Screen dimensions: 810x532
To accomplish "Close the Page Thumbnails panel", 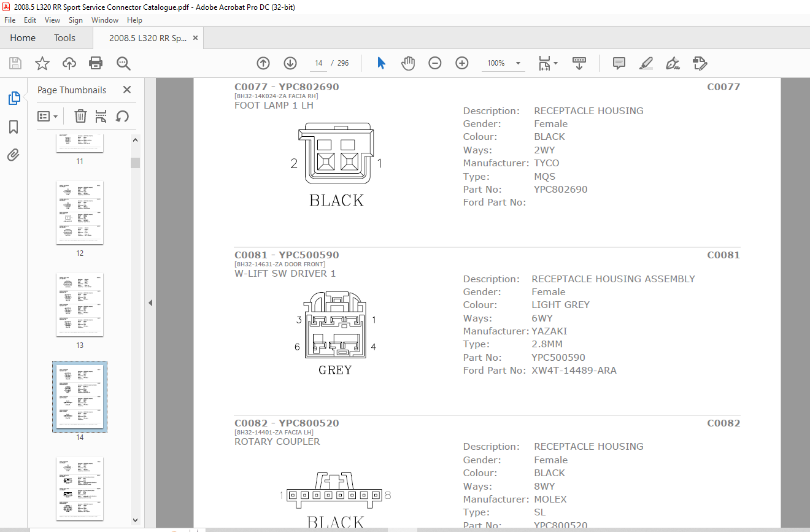I will pos(127,90).
